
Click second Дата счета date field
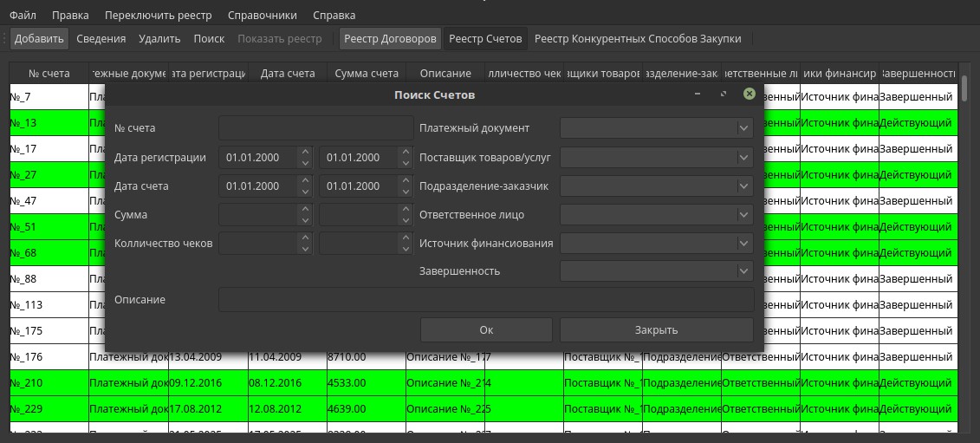[x=359, y=186]
